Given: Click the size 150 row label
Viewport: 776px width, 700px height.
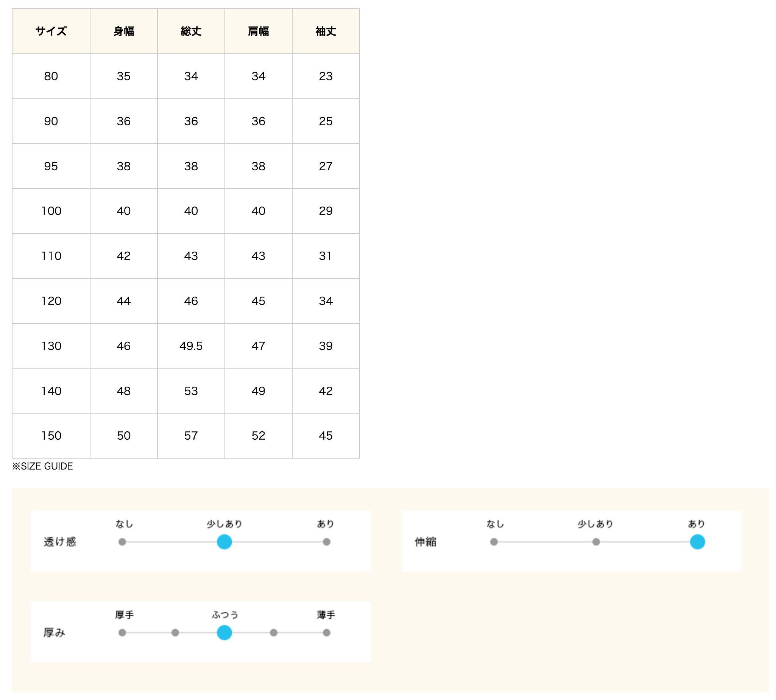Looking at the screenshot, I should click(51, 436).
